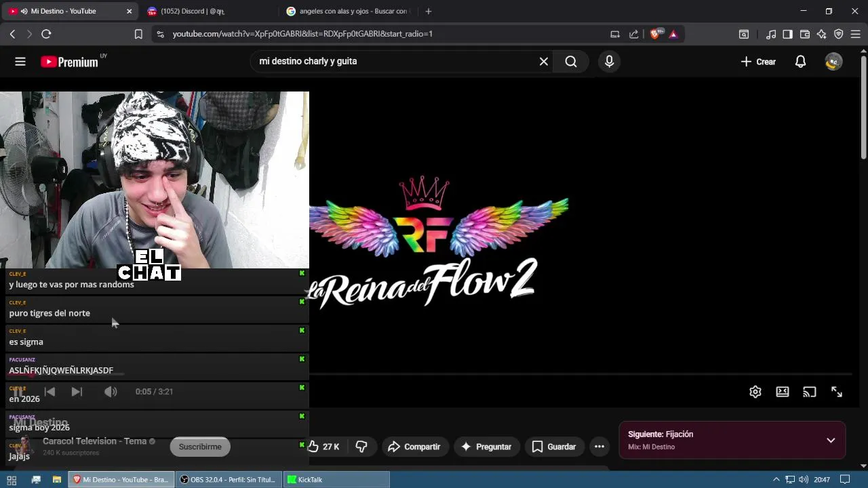Image resolution: width=868 pixels, height=488 pixels.
Task: Open Brave VPN shield icon
Action: point(839,34)
